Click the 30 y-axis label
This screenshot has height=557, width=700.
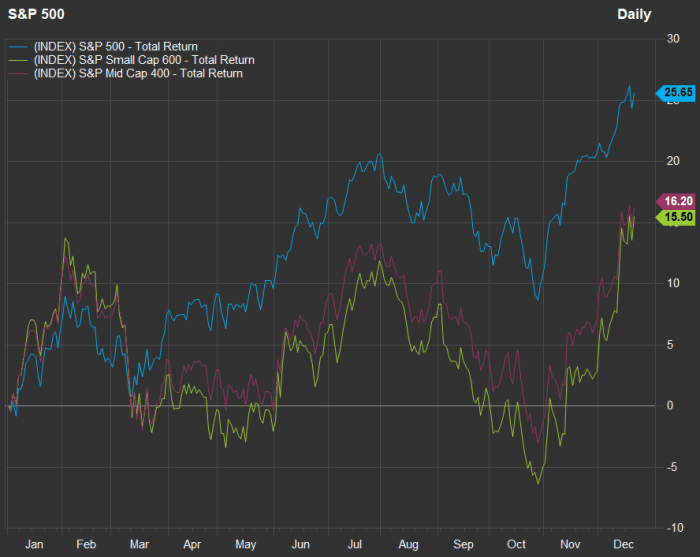click(673, 39)
